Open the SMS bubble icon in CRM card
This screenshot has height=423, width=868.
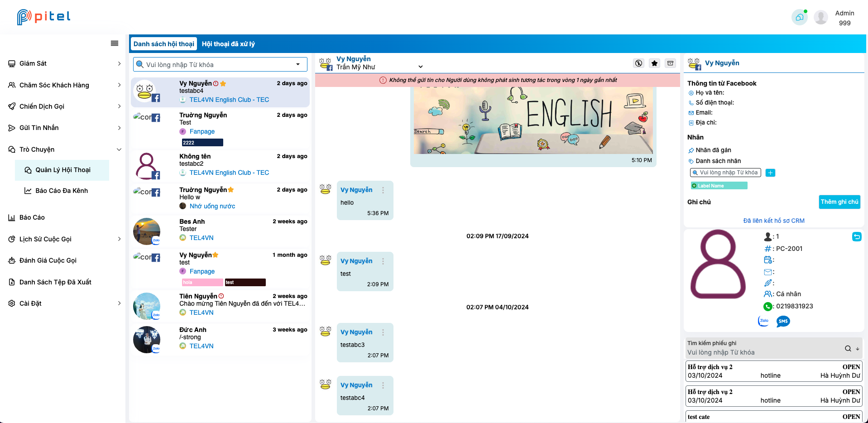783,321
